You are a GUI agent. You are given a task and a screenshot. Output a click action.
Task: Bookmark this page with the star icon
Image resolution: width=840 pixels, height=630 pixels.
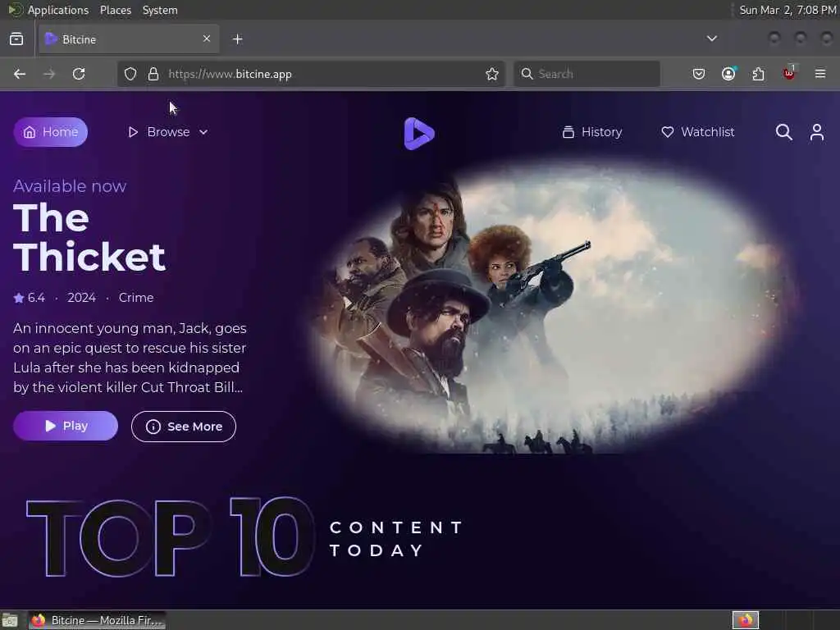(492, 74)
